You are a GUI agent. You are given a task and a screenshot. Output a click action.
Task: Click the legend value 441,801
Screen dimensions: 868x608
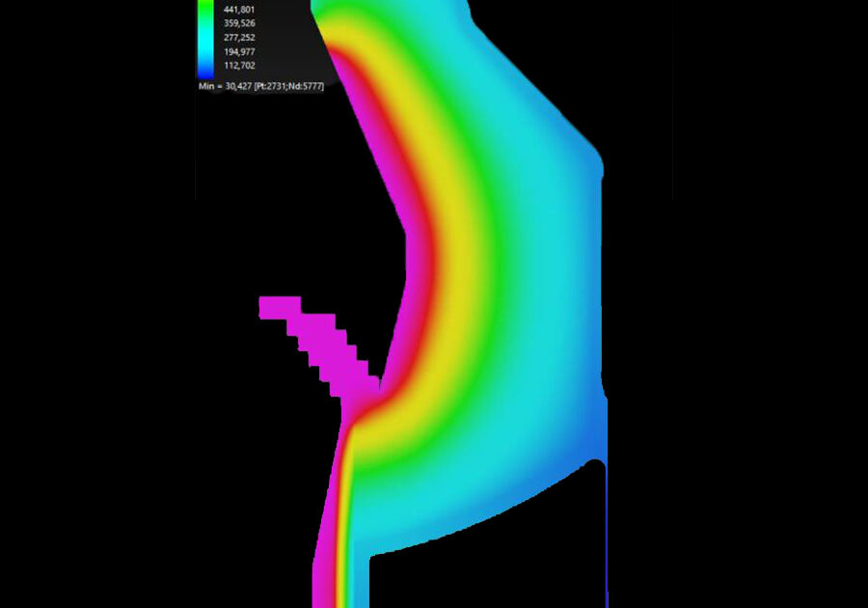239,10
